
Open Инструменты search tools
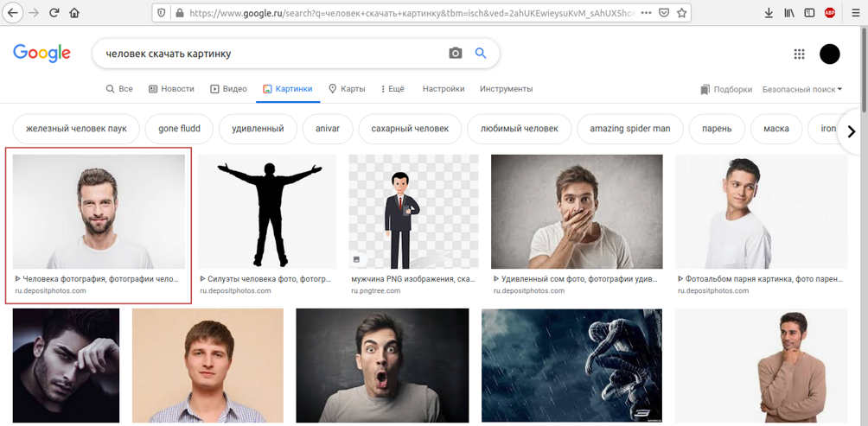pos(507,88)
